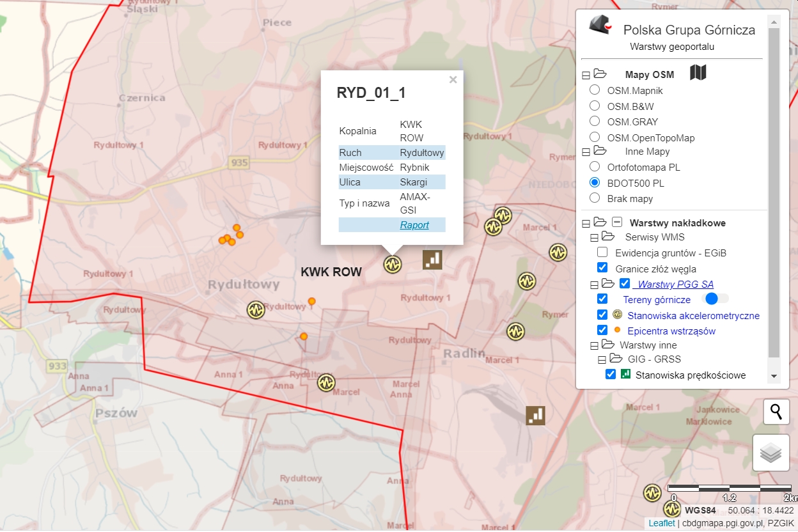Uncheck the Tereny górnicze checkbox

[x=602, y=299]
